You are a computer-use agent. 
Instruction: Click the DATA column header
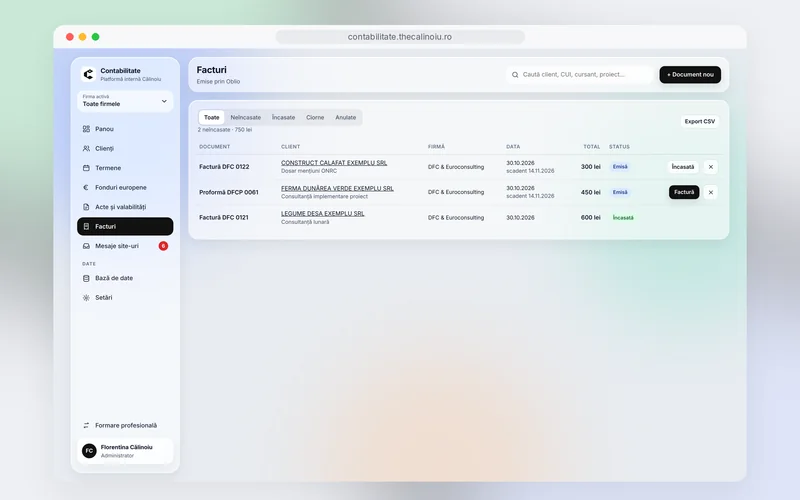(x=513, y=146)
